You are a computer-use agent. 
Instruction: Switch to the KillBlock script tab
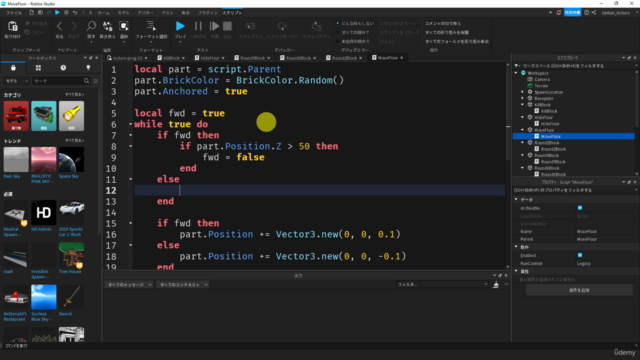coord(171,58)
